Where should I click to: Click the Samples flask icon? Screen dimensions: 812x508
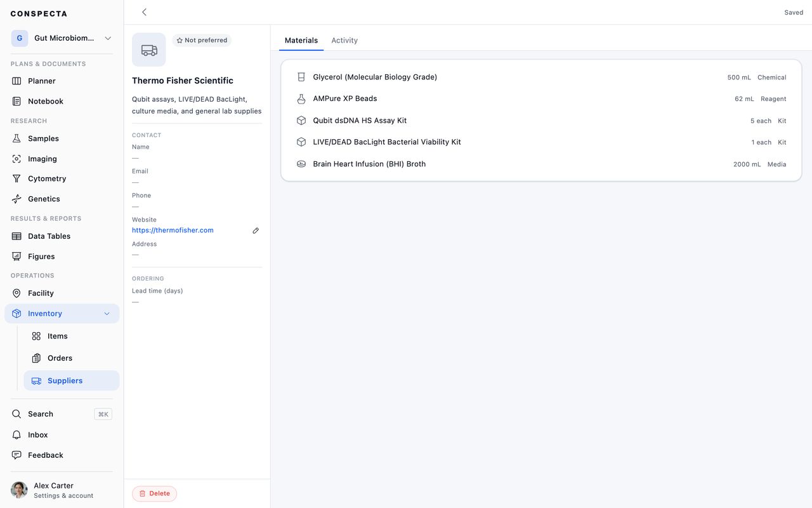[x=16, y=138]
